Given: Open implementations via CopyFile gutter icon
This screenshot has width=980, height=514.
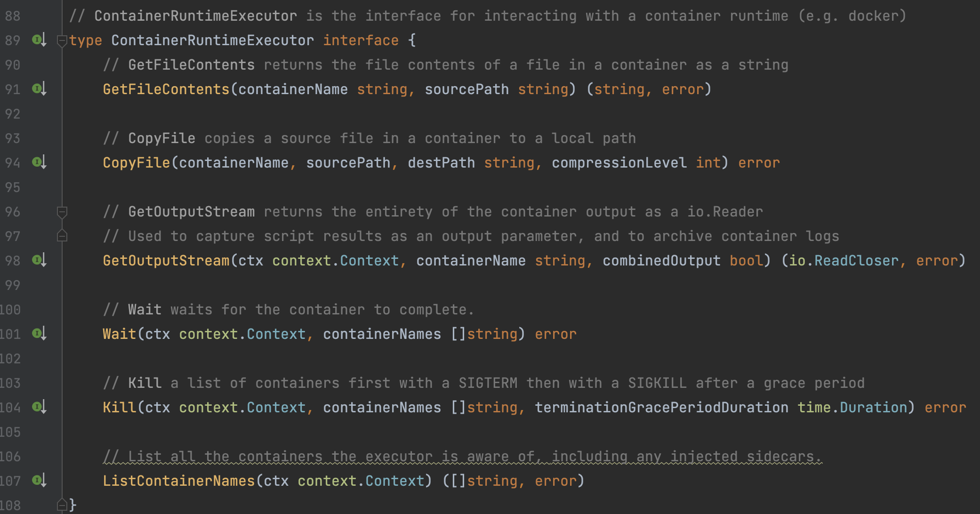Looking at the screenshot, I should [39, 162].
